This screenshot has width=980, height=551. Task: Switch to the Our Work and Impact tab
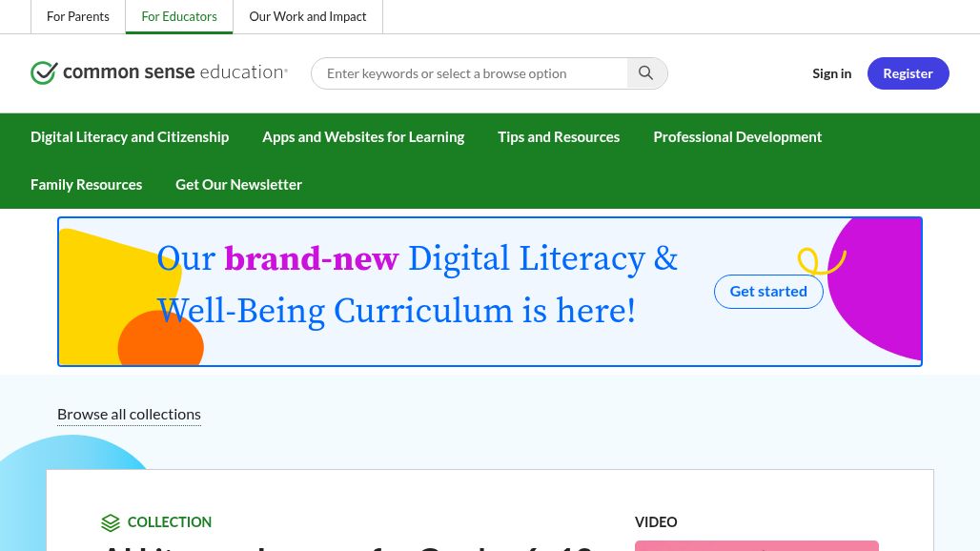pos(307,16)
